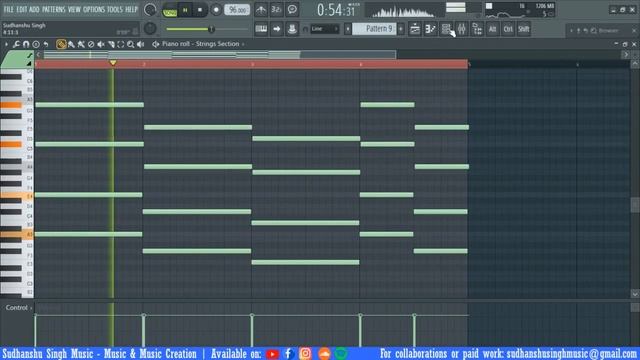Image resolution: width=640 pixels, height=360 pixels.
Task: Open the Control event lane dropdown
Action: click(x=18, y=307)
